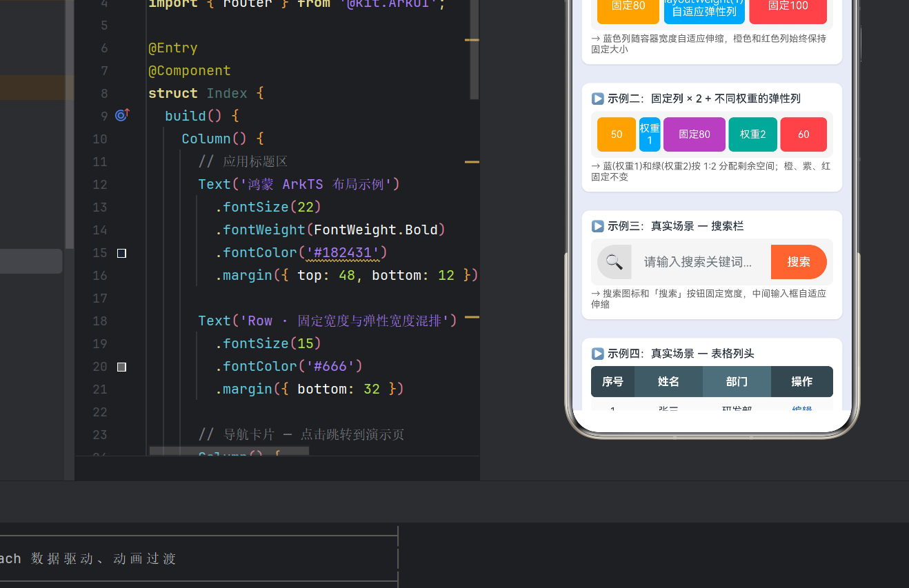Click the editor's vertical scrollbar thumb

(475, 48)
